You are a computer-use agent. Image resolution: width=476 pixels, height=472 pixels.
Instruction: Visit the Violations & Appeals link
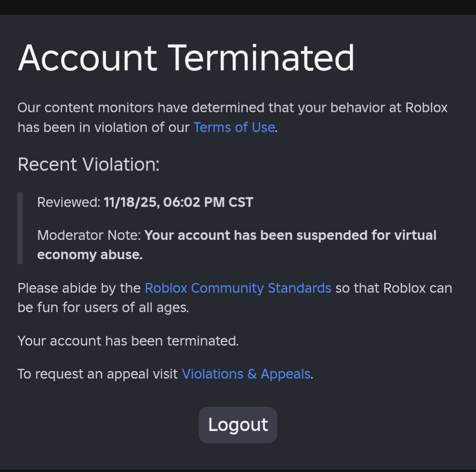tap(246, 374)
